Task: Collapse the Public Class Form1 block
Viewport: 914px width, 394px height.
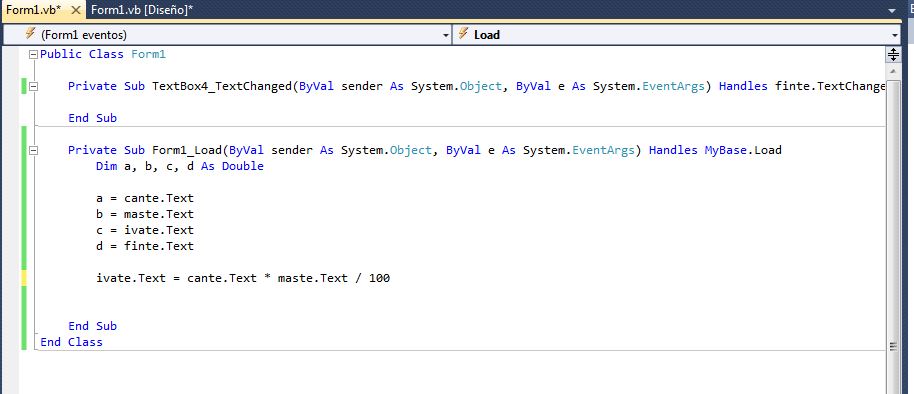Action: pos(33,54)
